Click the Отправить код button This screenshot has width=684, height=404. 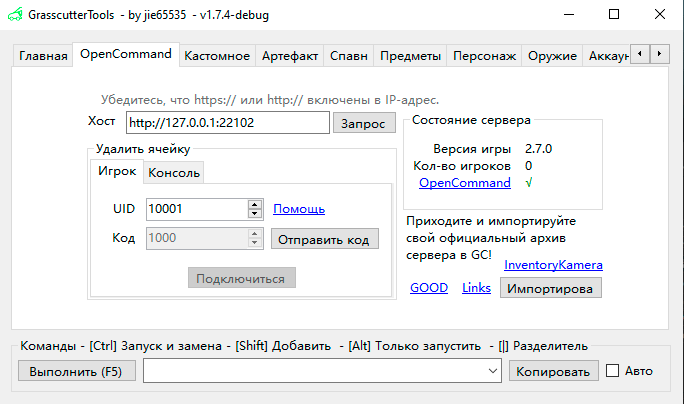click(324, 239)
